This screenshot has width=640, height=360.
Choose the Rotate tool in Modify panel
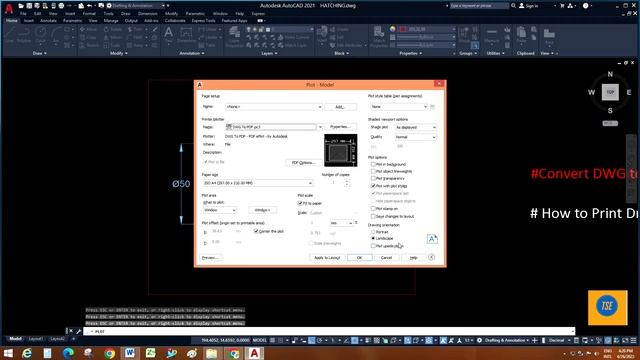tap(113, 29)
